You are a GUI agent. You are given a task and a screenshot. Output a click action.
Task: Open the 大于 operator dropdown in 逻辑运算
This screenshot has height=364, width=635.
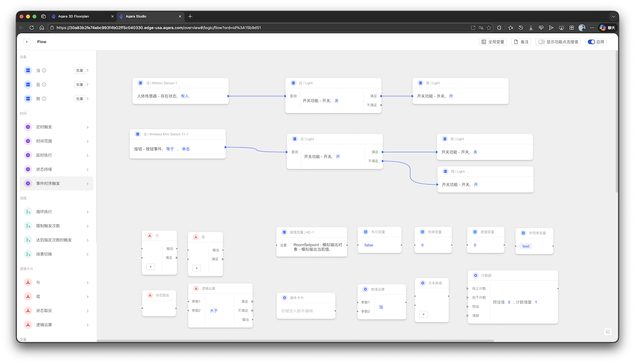(x=214, y=311)
